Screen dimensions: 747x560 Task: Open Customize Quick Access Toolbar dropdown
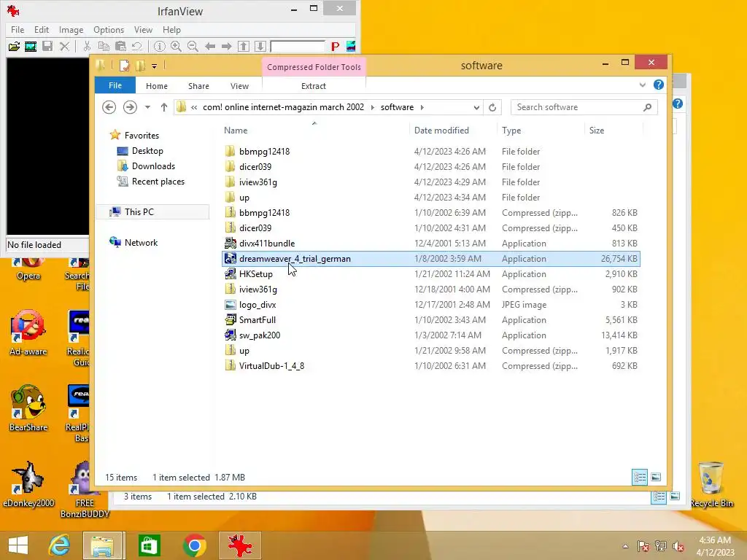tap(155, 66)
